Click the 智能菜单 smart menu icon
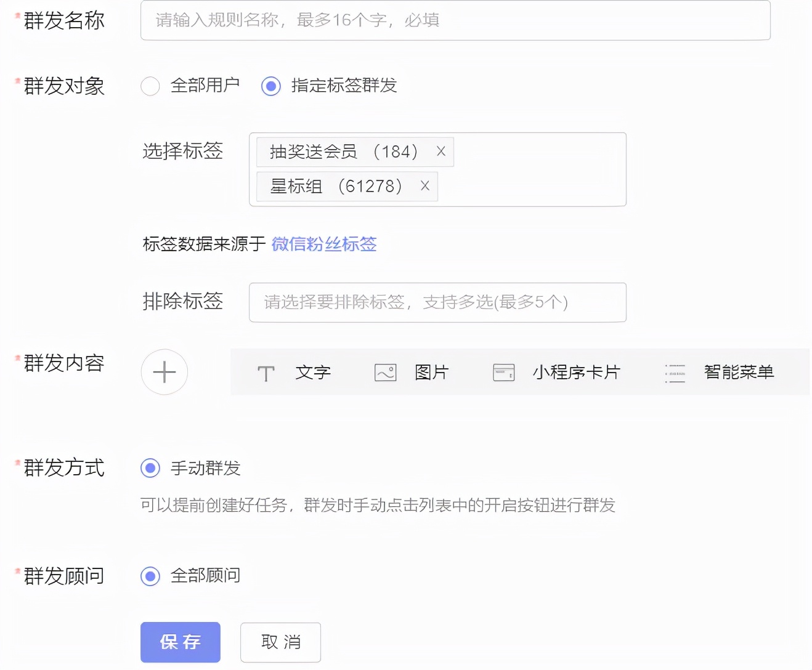The image size is (812, 670). point(675,372)
